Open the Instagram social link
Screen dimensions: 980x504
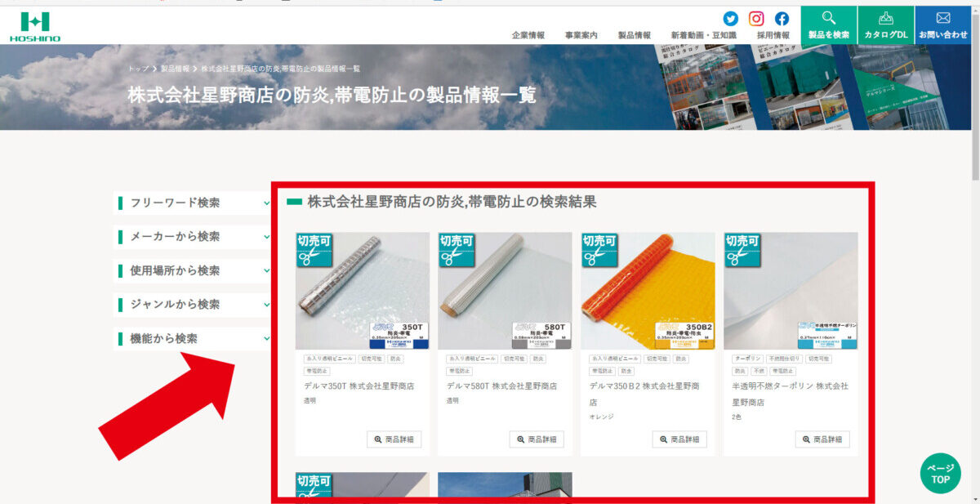coord(756,18)
